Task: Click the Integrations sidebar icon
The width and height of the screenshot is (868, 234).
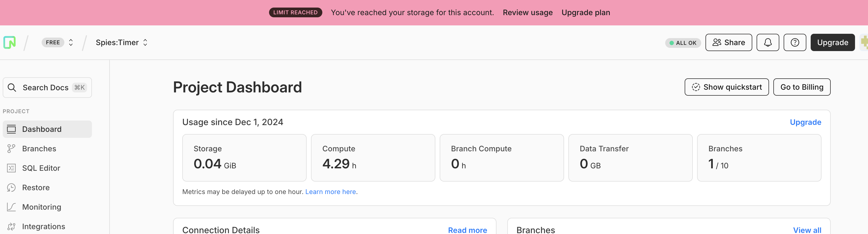Action: [x=11, y=226]
